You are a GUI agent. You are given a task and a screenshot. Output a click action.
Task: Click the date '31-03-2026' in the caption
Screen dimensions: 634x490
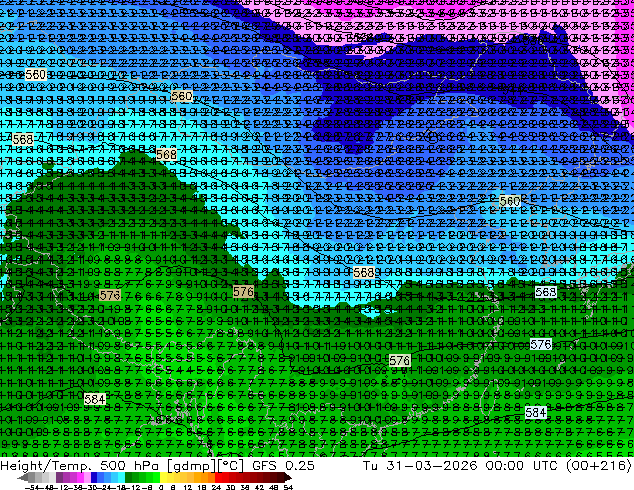coord(432,466)
